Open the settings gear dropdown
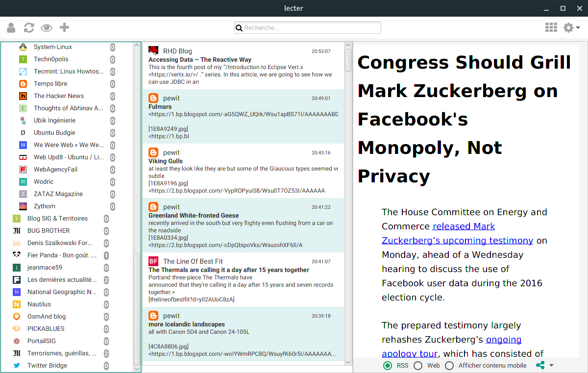Screen dimensions: 588x373 [571, 28]
